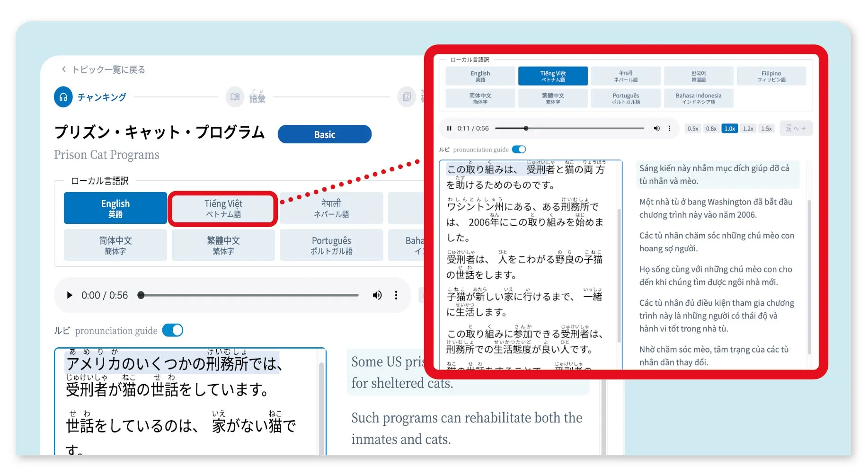The image size is (868, 475).
Task: Click Vietnamese line 'Nhờ chăm sóc mèo, tâm trạng'
Action: click(714, 356)
